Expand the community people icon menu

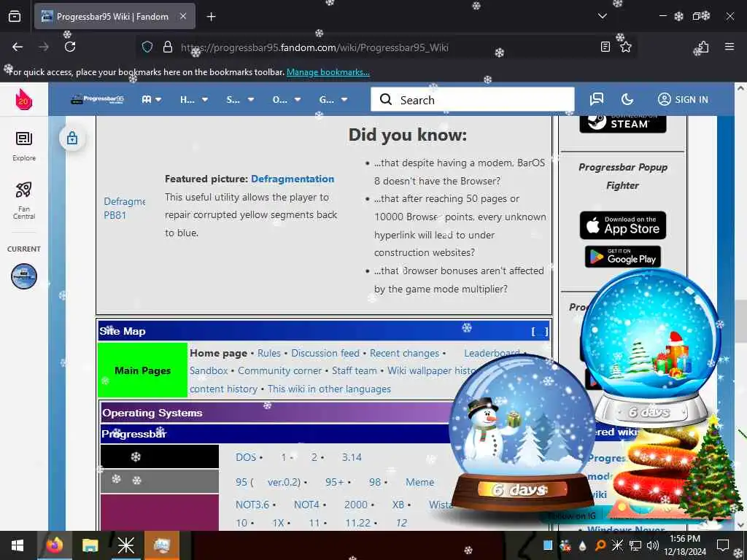coord(152,99)
